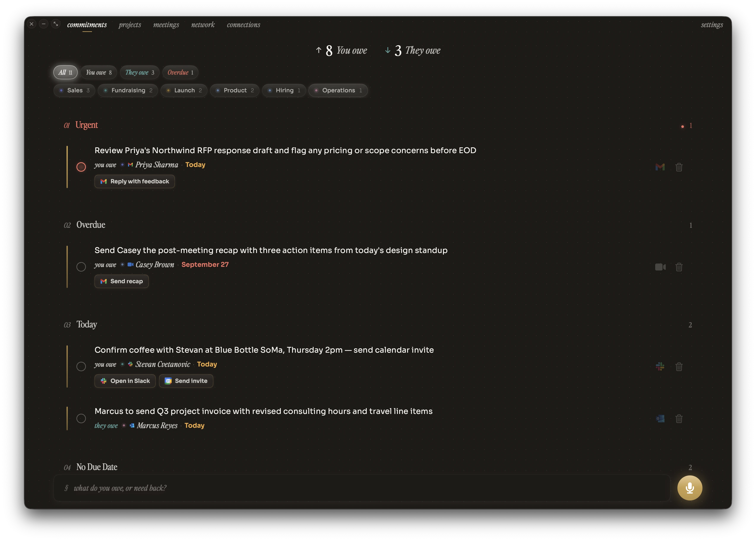Select the commitments tab

(x=87, y=25)
